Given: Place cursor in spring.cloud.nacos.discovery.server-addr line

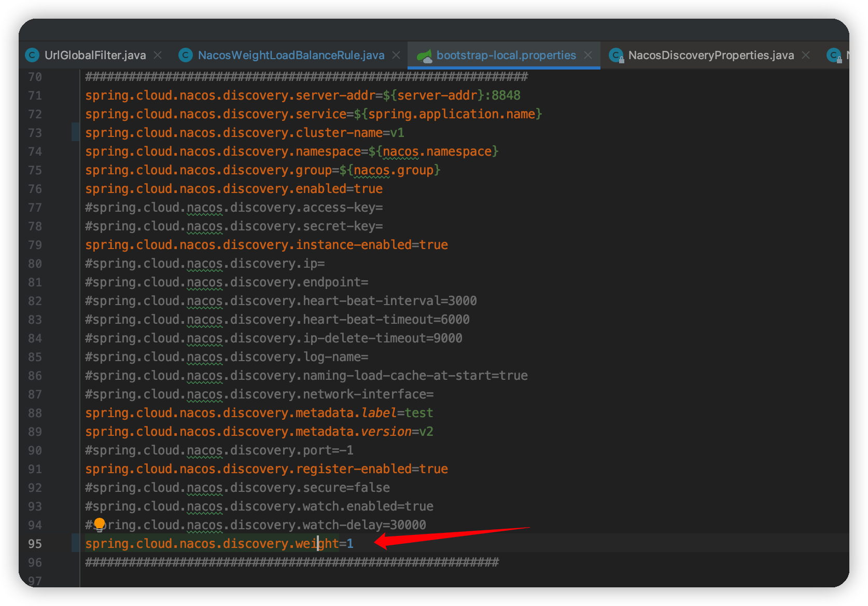Looking at the screenshot, I should point(303,95).
